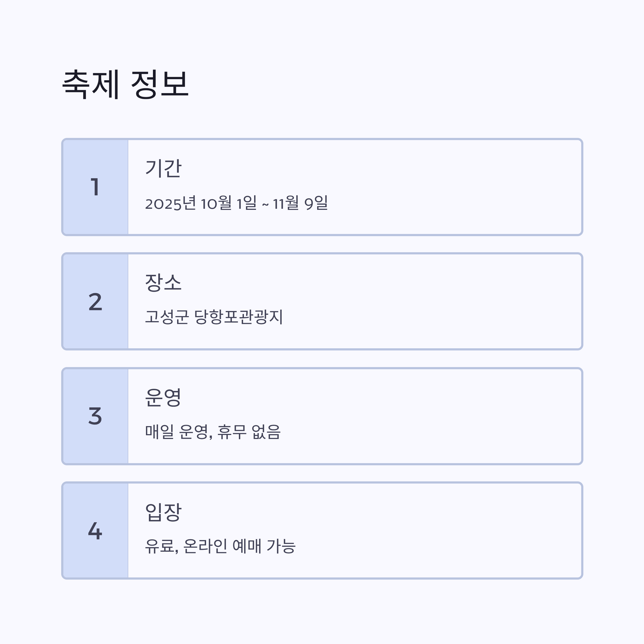Screen dimensions: 644x644
Task: Select the number 3 badge
Action: point(95,416)
